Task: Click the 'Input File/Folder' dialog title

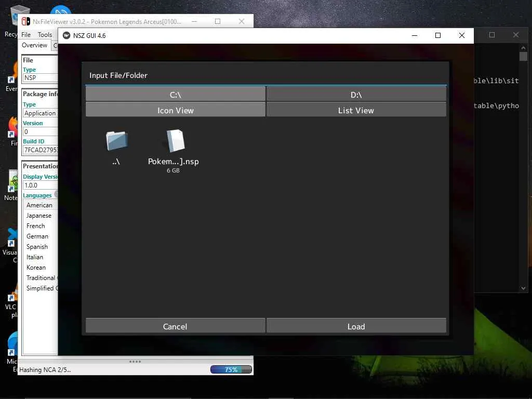Action: point(118,75)
